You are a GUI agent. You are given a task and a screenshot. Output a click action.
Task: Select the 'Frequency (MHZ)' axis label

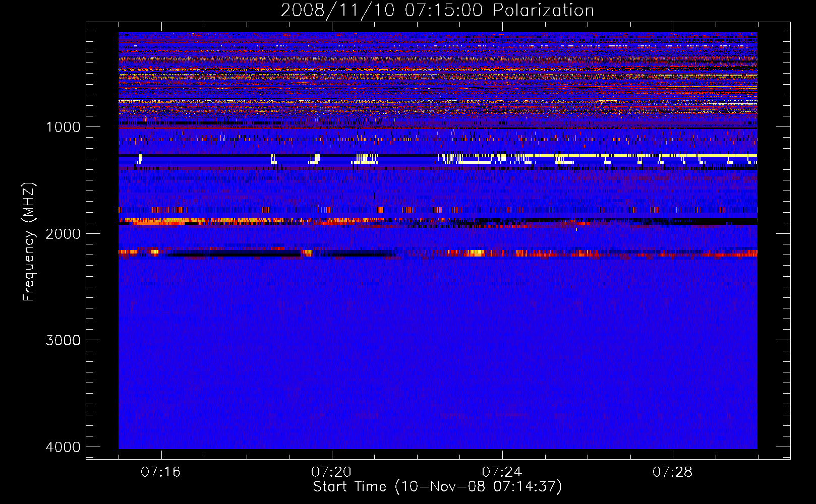(x=29, y=242)
